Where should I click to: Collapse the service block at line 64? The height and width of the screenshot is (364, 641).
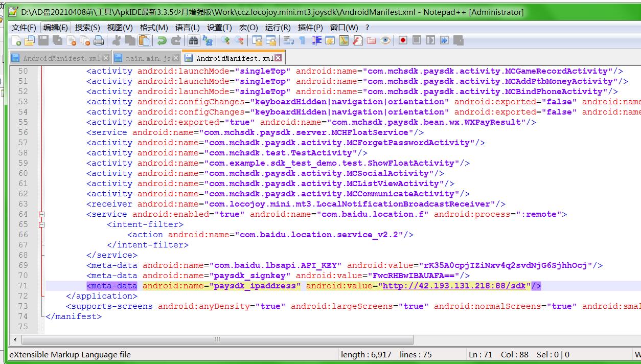click(42, 214)
